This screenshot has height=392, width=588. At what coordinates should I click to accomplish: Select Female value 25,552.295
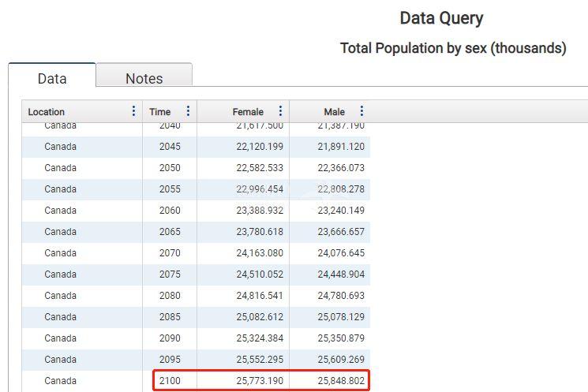point(260,360)
